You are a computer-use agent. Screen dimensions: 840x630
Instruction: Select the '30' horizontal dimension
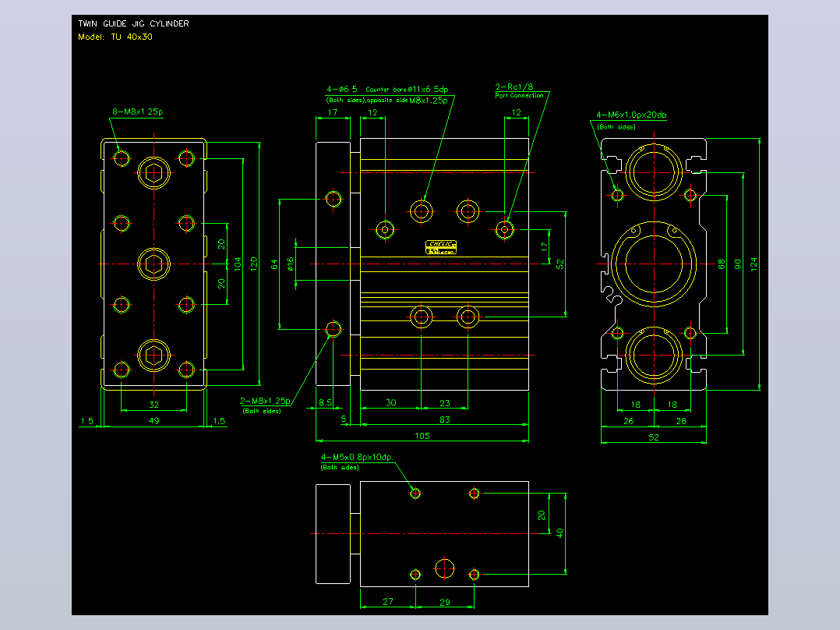click(x=391, y=402)
